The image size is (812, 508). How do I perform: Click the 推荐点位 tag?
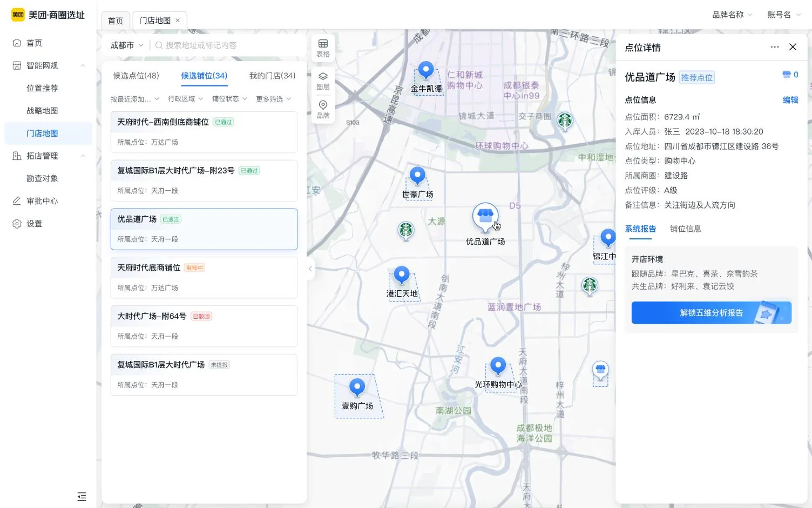696,78
